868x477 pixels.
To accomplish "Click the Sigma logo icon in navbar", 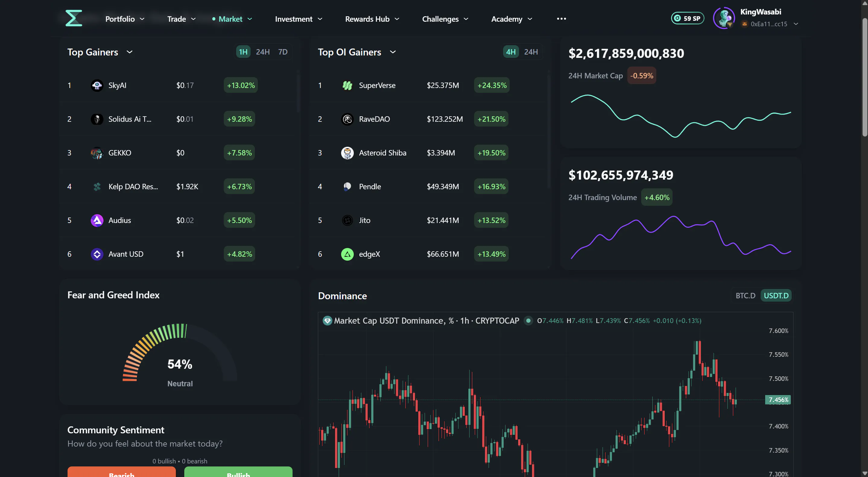I will tap(74, 18).
